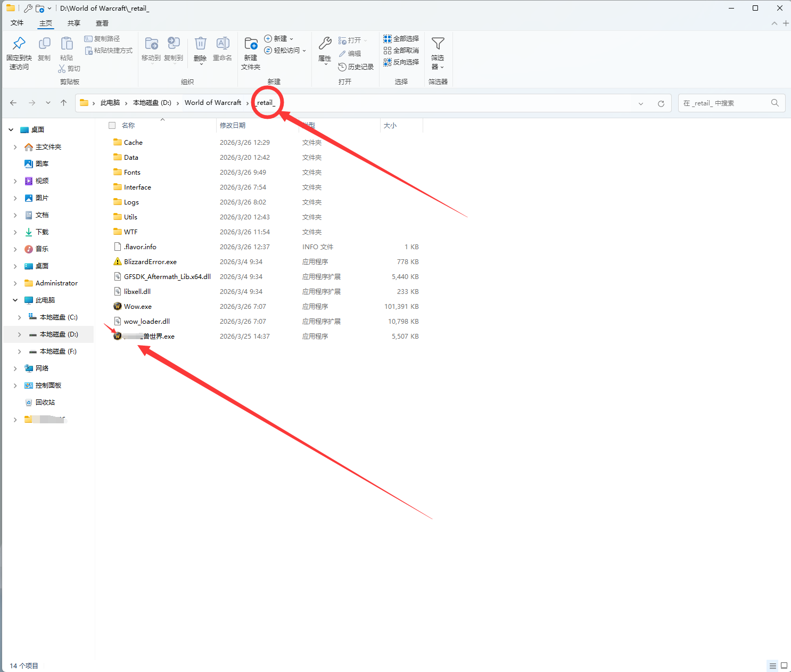Open the Wow.exe application file
791x672 pixels.
pyautogui.click(x=137, y=307)
